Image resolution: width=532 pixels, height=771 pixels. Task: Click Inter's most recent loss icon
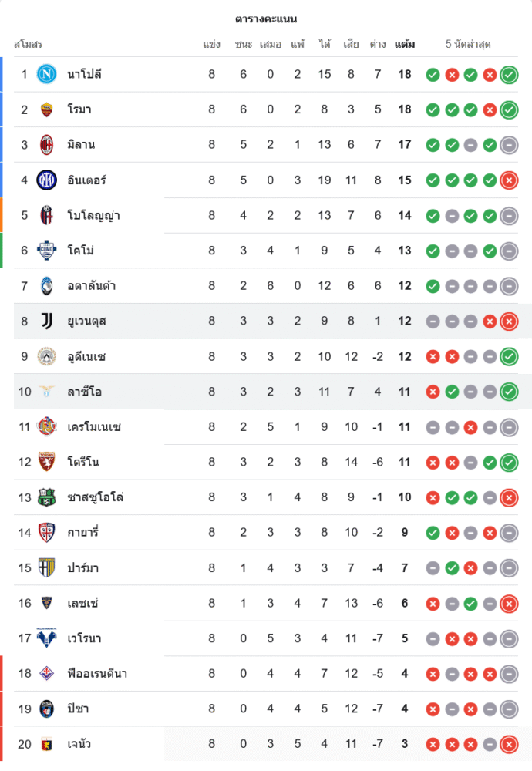pos(508,180)
